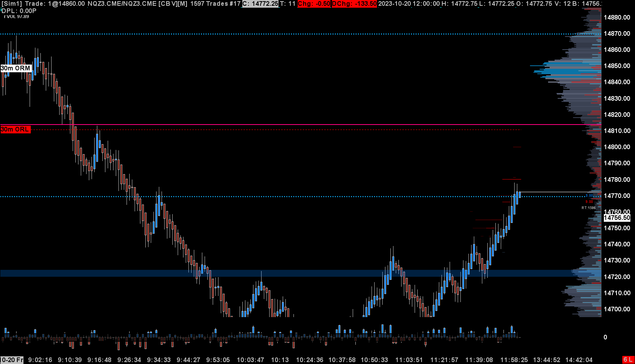Click the highlighted 14756.50 price marker on scale
This screenshot has width=635, height=364.
pyautogui.click(x=617, y=218)
